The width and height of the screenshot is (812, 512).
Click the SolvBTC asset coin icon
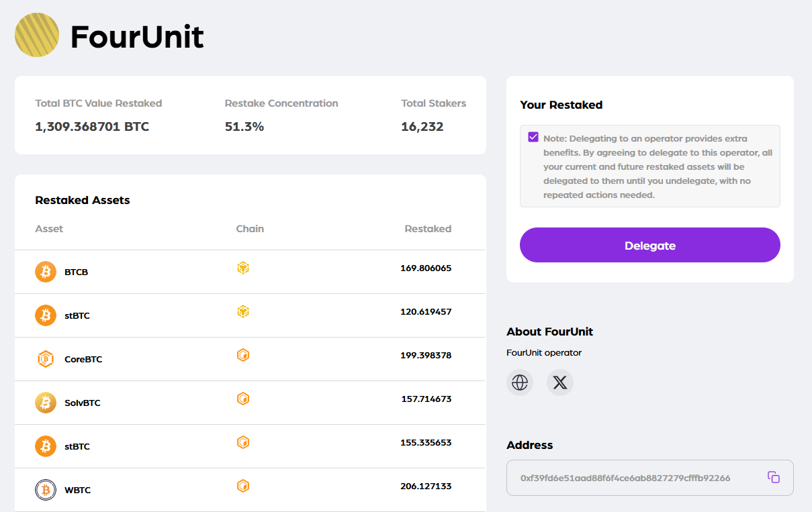[46, 403]
